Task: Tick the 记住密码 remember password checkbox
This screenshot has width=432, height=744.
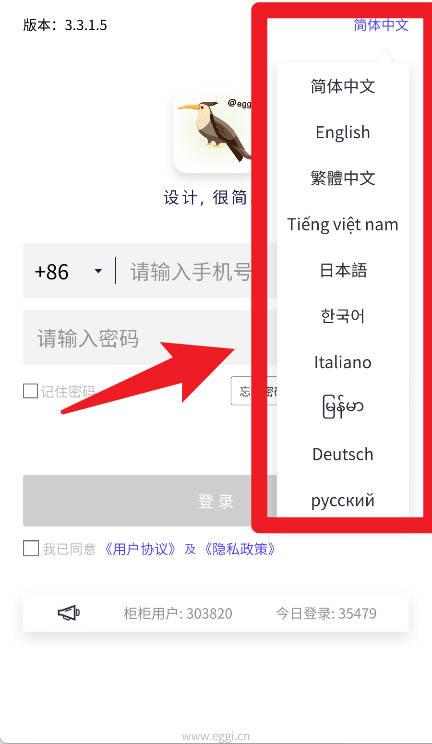Action: coord(30,391)
